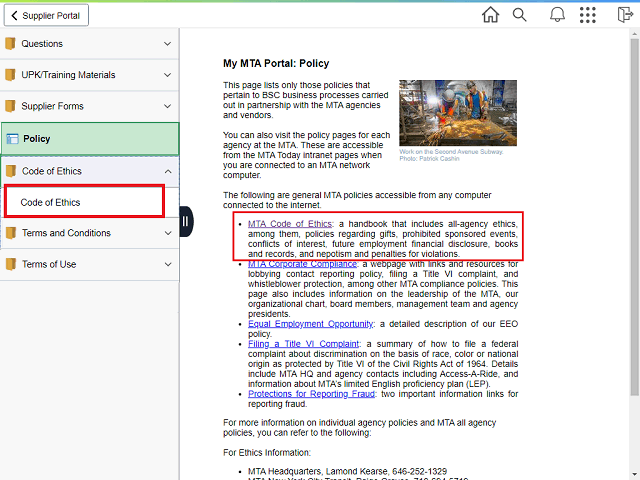
Task: Click the photo caption 'Photo: Patrick Cashin'
Action: point(429,158)
